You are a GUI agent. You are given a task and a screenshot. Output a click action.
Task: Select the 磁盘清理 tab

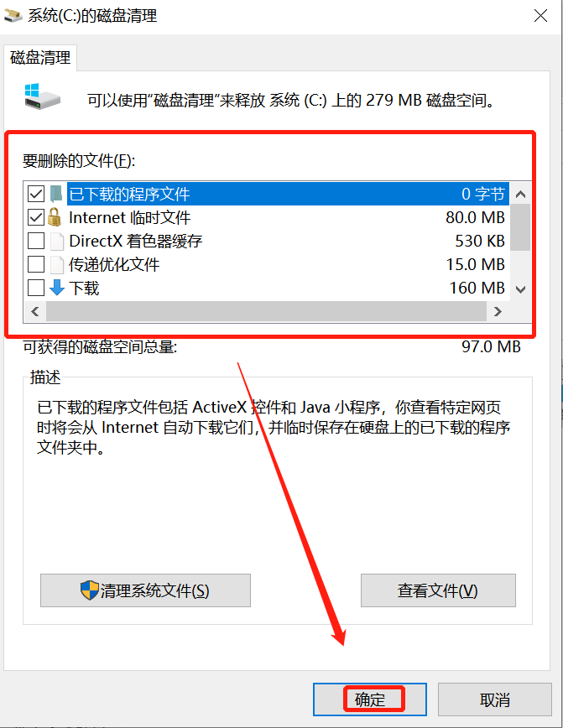[x=40, y=58]
